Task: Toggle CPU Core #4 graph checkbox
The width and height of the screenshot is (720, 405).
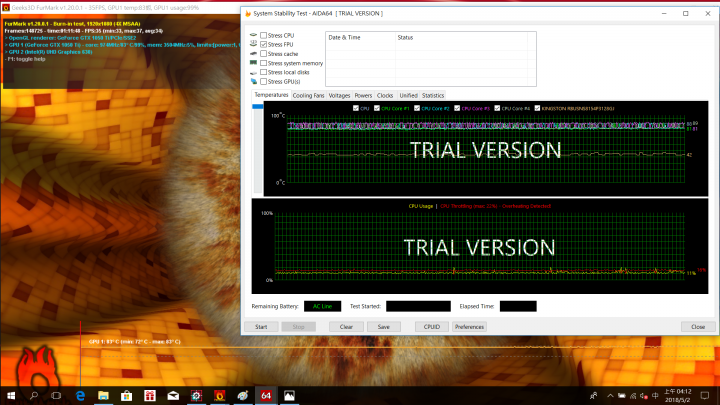Action: click(497, 108)
